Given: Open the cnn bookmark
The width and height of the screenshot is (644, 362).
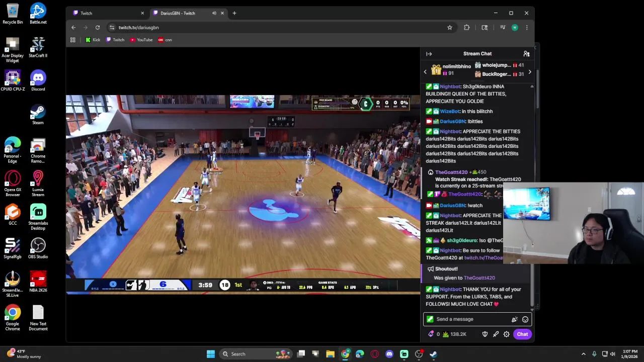Looking at the screenshot, I should [165, 40].
